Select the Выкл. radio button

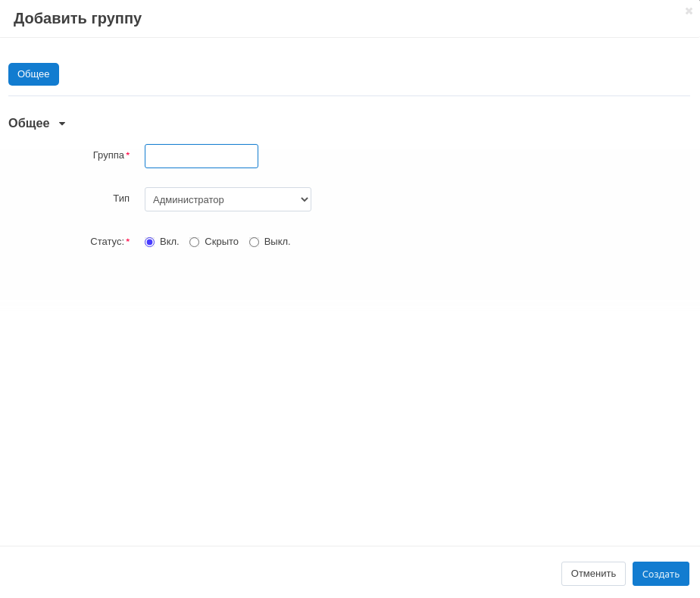[x=254, y=243]
